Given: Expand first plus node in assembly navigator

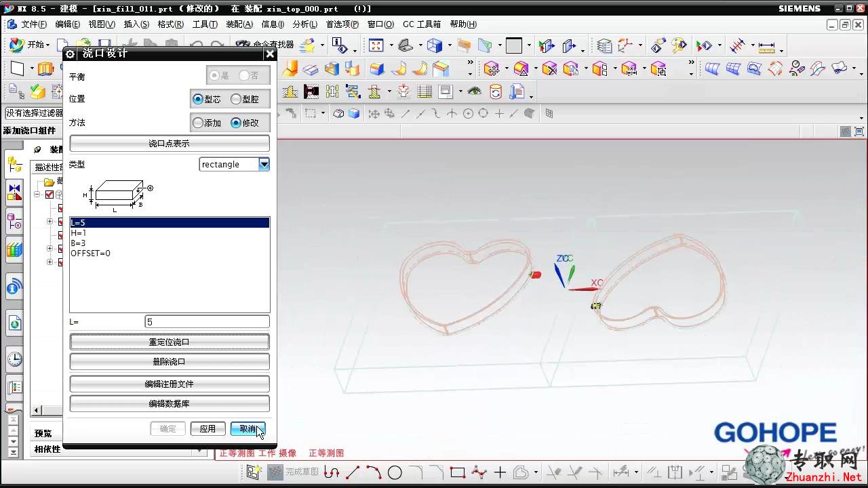Looking at the screenshot, I should (x=50, y=222).
